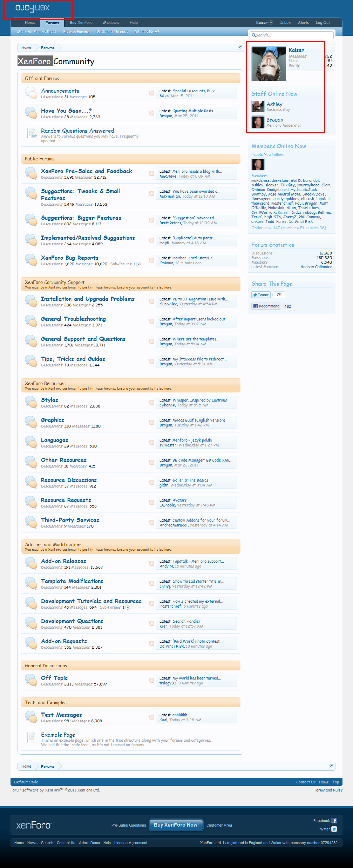This screenshot has height=868, width=353.
Task: Click the Official Forums category heading
Action: click(x=131, y=78)
